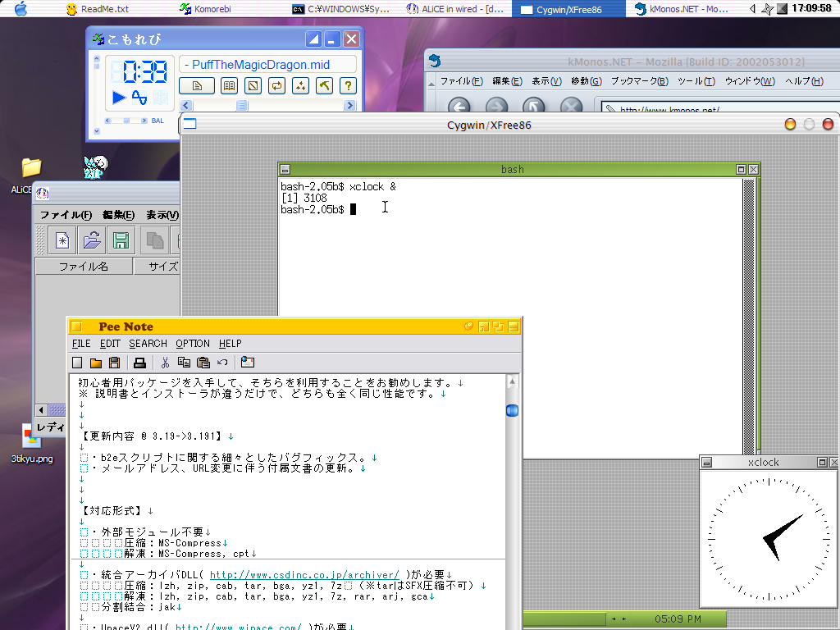Click the Copy icon in Pee Note
The width and height of the screenshot is (840, 630).
coord(184,363)
